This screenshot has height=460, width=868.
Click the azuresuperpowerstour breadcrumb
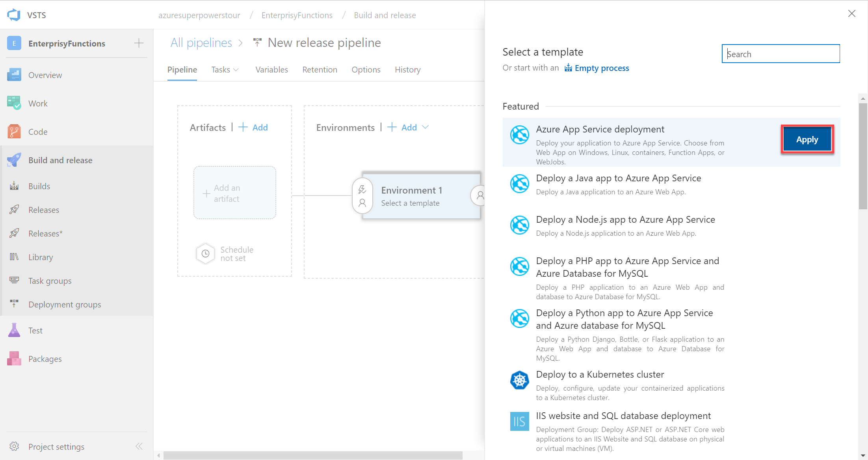click(x=199, y=15)
